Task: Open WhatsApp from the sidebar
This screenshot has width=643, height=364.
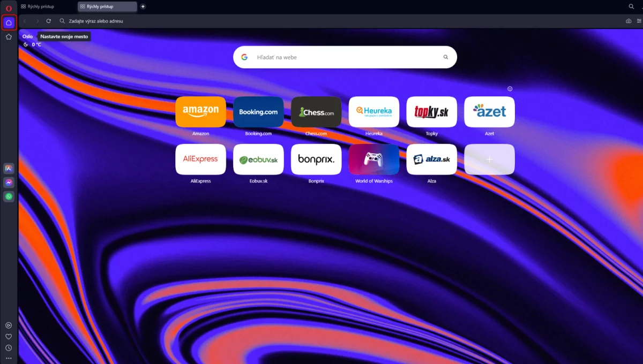Action: [9, 196]
